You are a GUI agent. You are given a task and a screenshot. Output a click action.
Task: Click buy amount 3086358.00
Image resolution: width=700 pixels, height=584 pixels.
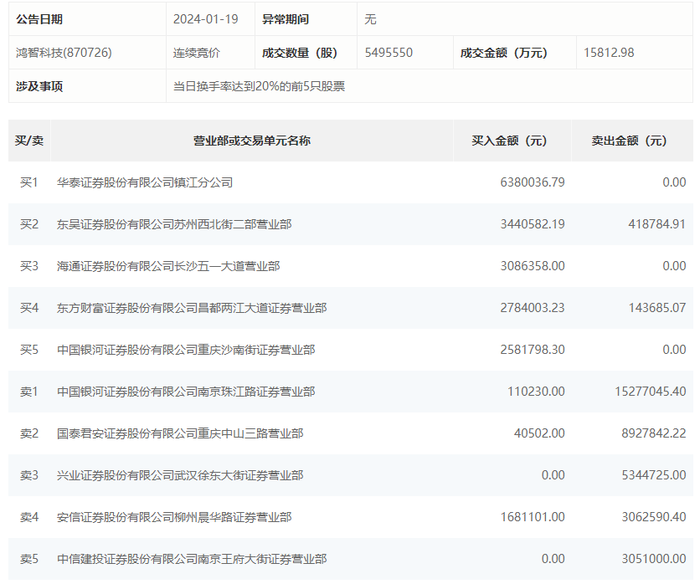(x=532, y=266)
